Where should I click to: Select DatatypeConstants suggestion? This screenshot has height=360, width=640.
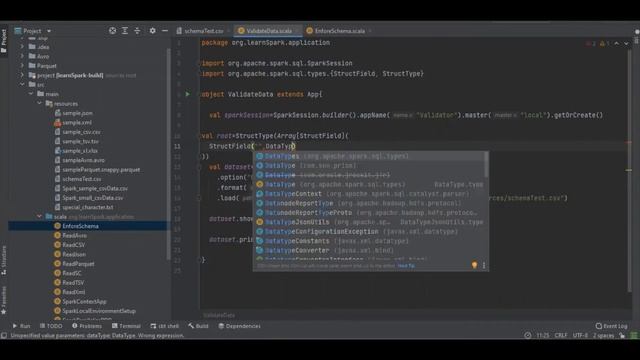point(369,241)
